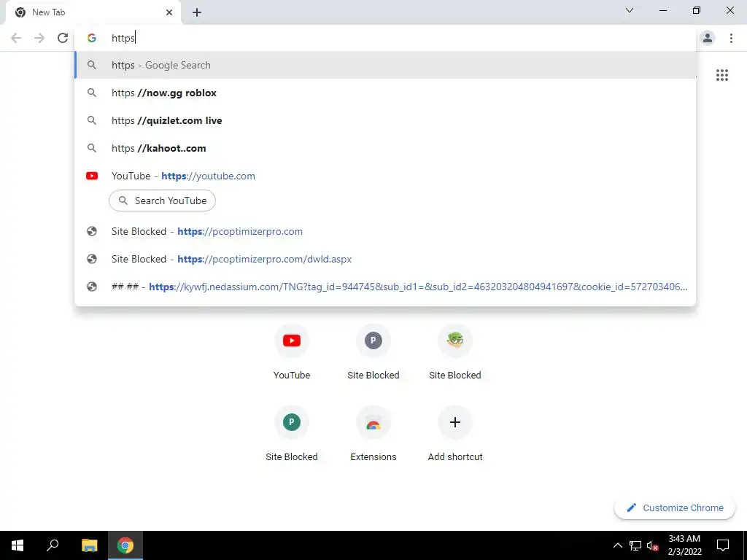Viewport: 747px width, 560px height.
Task: Click the Chrome taskbar icon
Action: pos(125,545)
